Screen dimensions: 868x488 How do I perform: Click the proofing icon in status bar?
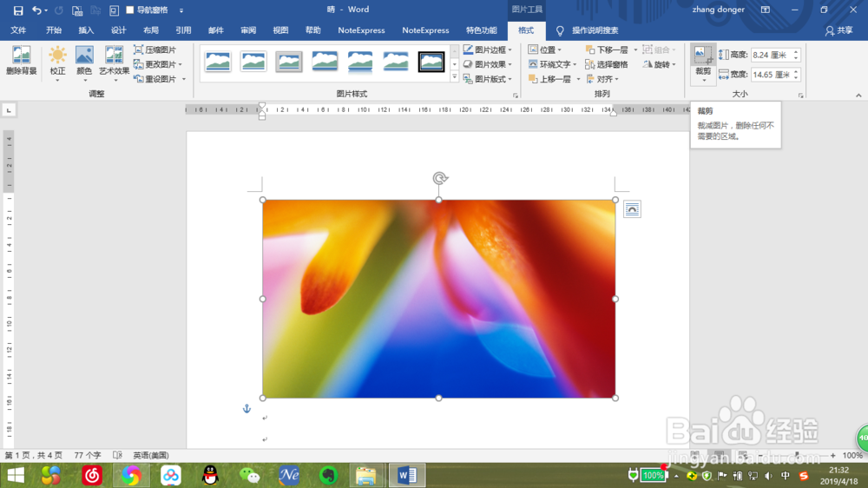click(117, 455)
